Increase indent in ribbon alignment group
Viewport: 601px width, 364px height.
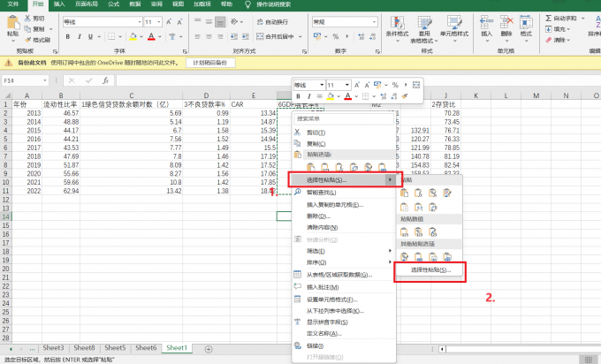point(246,36)
